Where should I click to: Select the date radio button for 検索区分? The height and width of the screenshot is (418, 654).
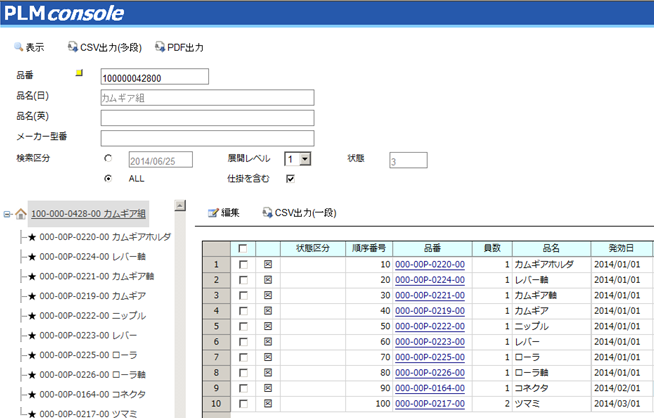point(108,159)
